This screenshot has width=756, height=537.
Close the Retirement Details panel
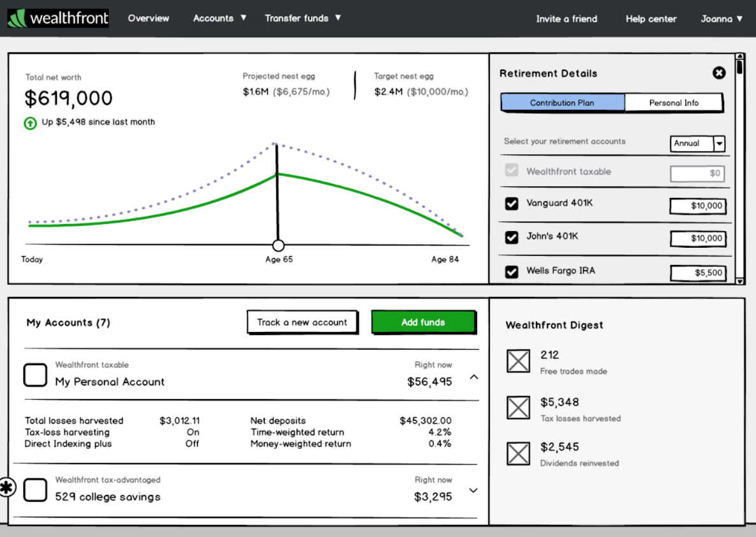(719, 73)
